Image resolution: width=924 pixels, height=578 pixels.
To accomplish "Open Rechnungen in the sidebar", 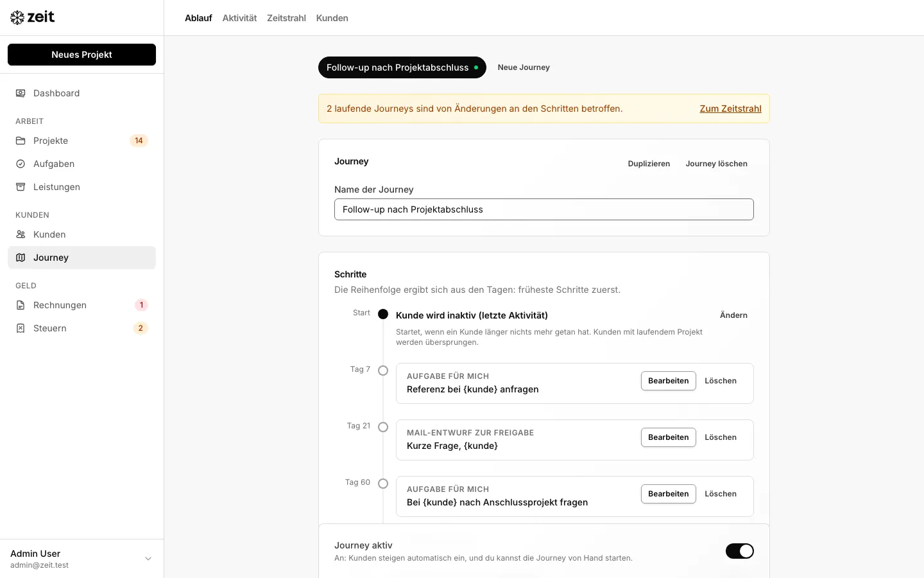I will click(81, 305).
